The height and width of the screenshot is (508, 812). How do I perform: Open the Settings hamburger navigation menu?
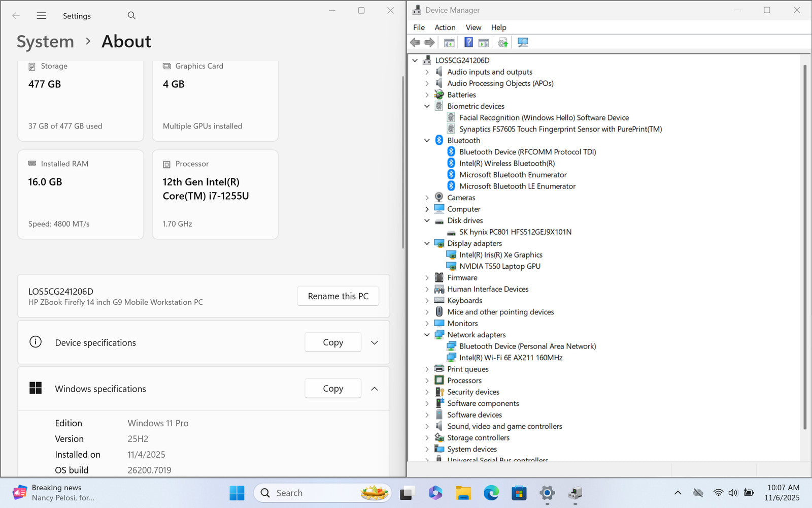42,16
